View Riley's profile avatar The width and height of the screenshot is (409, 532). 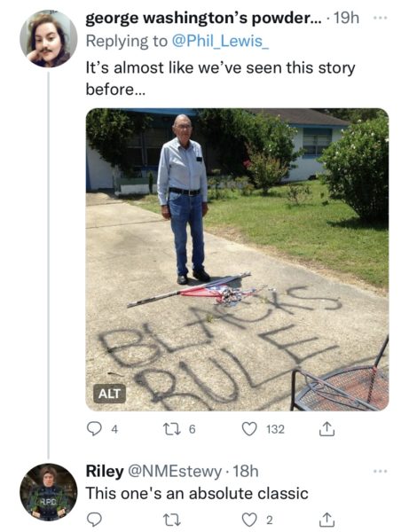(x=48, y=492)
